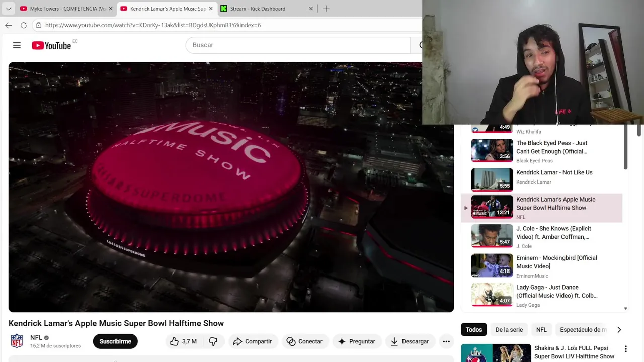Open the YouTube hamburger guide menu
Screen dimensions: 644x362
[x=17, y=45]
